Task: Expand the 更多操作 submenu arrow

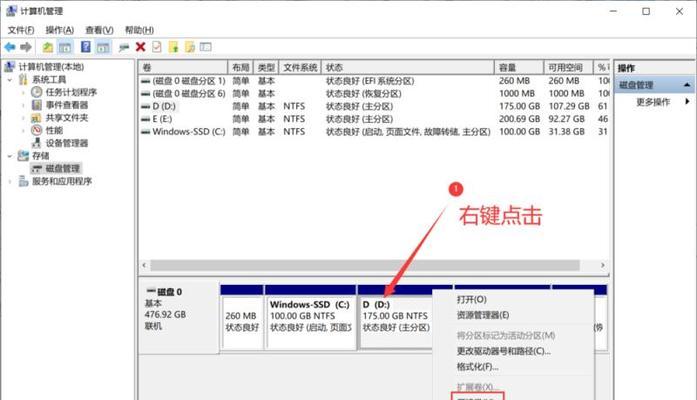Action: [687, 102]
